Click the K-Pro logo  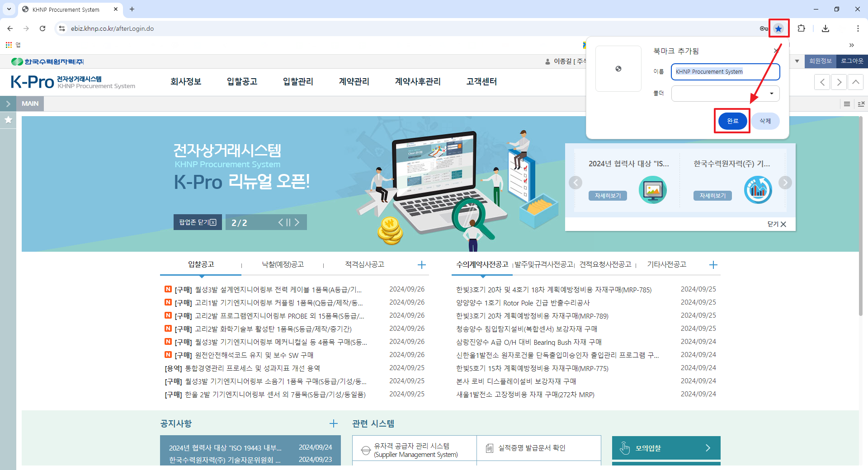pyautogui.click(x=73, y=82)
